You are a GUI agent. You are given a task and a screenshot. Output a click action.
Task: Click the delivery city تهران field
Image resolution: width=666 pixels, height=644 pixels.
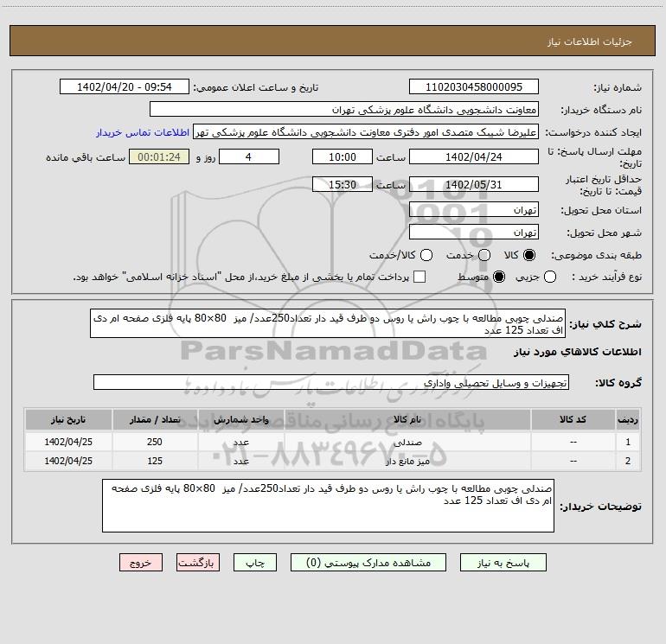474,232
